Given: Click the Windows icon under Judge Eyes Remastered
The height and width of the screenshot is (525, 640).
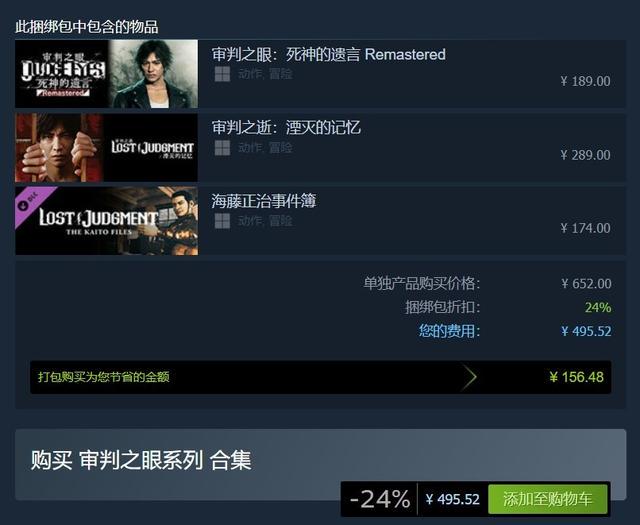Looking at the screenshot, I should [x=222, y=74].
